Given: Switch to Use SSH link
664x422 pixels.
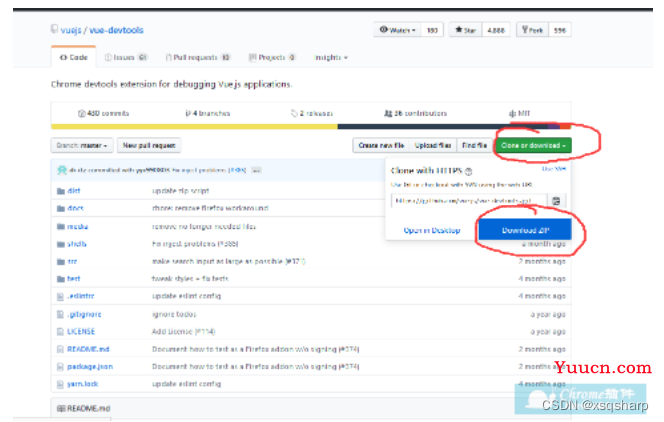Looking at the screenshot, I should pos(554,169).
